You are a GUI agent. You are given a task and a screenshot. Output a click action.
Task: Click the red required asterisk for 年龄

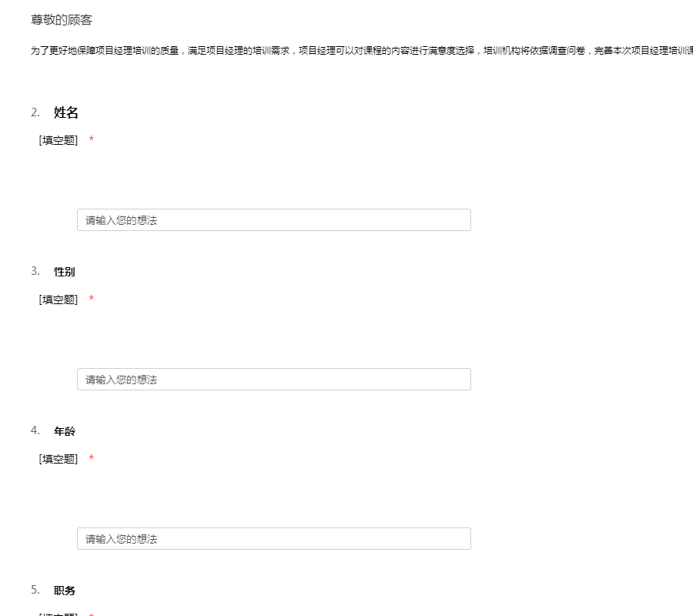pos(92,459)
